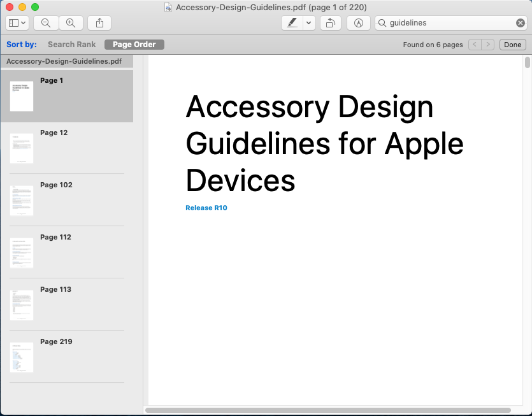Click the zoom out magnifier icon
This screenshot has height=416, width=532.
[x=46, y=23]
